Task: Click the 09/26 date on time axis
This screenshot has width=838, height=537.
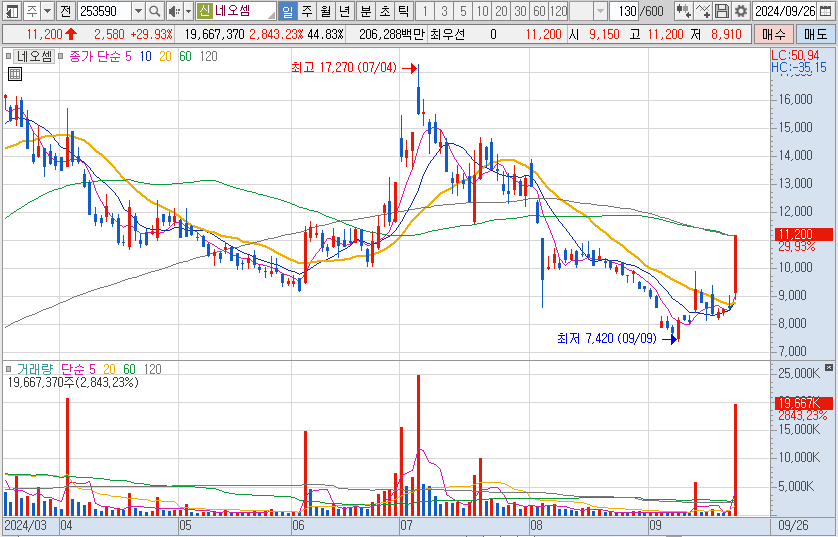Action: click(x=796, y=526)
